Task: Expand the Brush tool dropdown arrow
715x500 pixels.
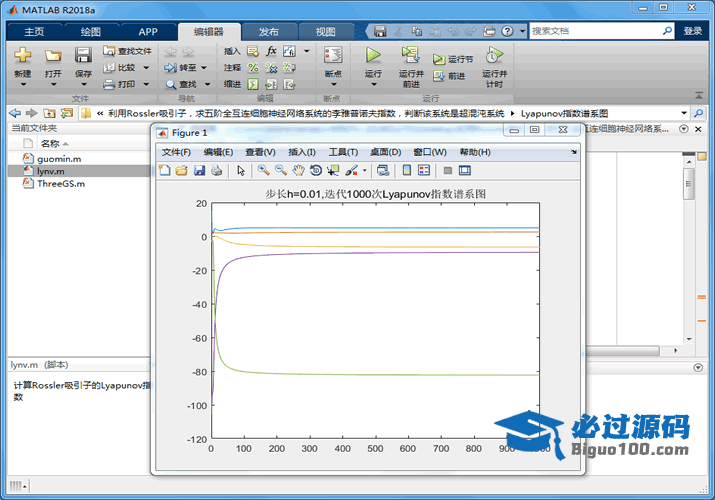Action: pos(364,171)
